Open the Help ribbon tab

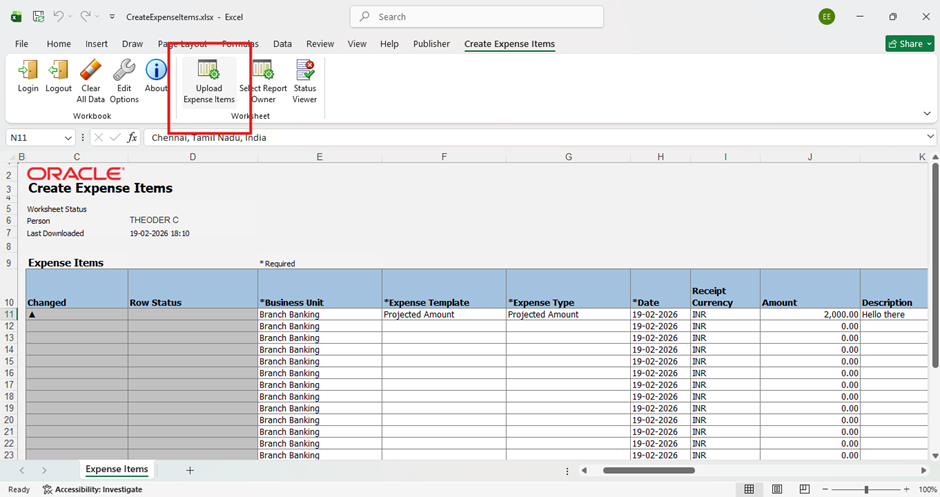coord(389,44)
